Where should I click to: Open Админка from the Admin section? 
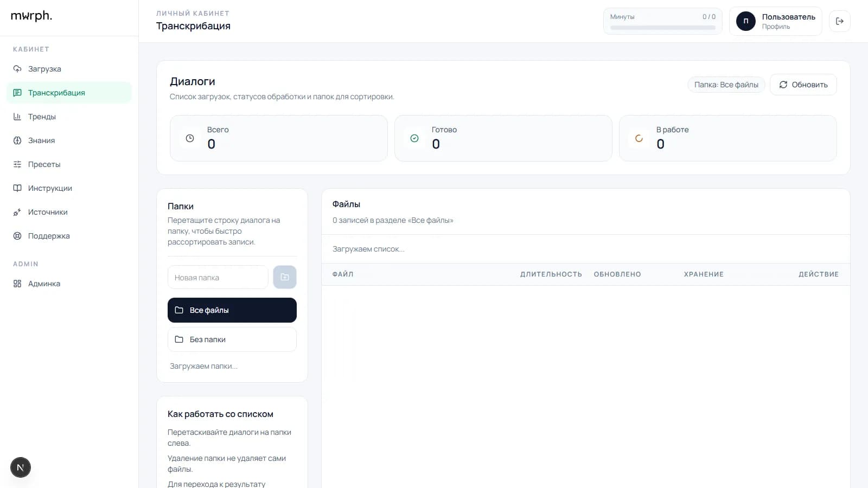(x=44, y=284)
